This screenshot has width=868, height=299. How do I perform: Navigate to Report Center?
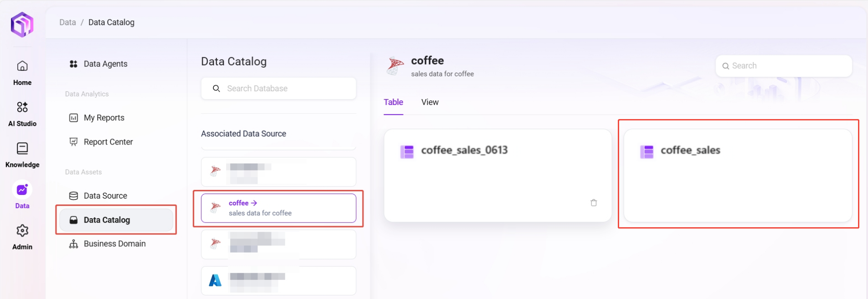pos(108,142)
